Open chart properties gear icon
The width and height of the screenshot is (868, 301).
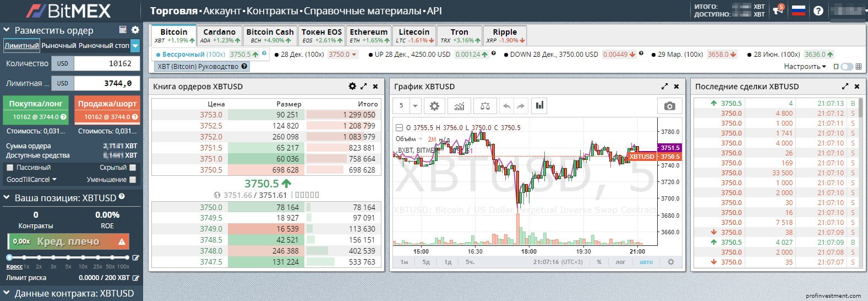point(434,106)
